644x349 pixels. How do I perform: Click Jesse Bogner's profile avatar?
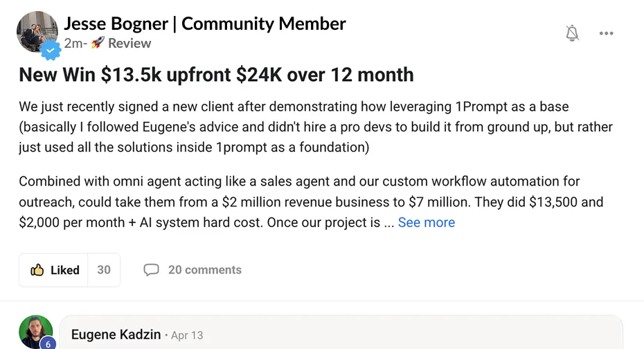coord(37,32)
